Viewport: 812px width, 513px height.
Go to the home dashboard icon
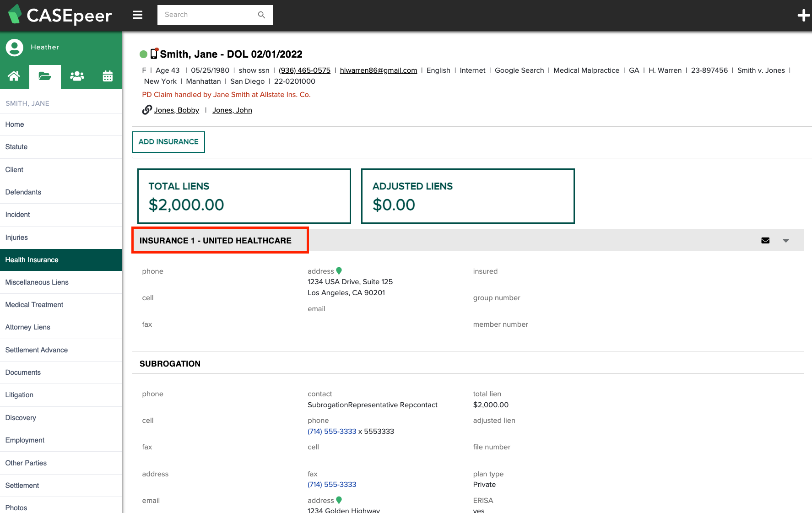tap(14, 76)
